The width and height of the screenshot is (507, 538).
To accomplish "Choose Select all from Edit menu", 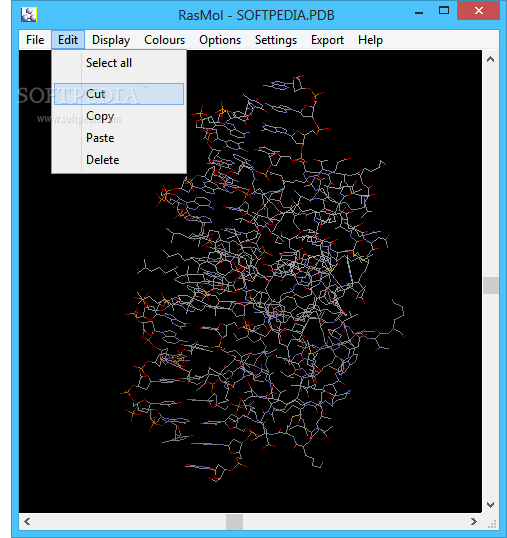I will pos(119,63).
